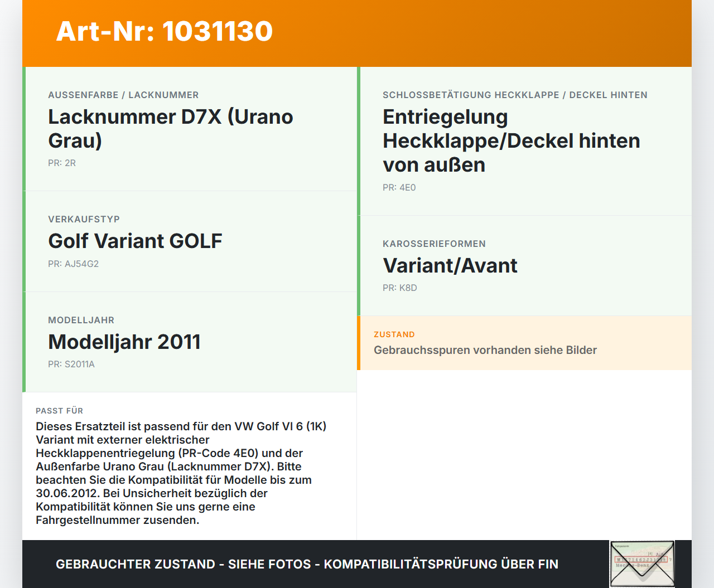Click the Art-Nr: 1031130 title

click(x=164, y=32)
